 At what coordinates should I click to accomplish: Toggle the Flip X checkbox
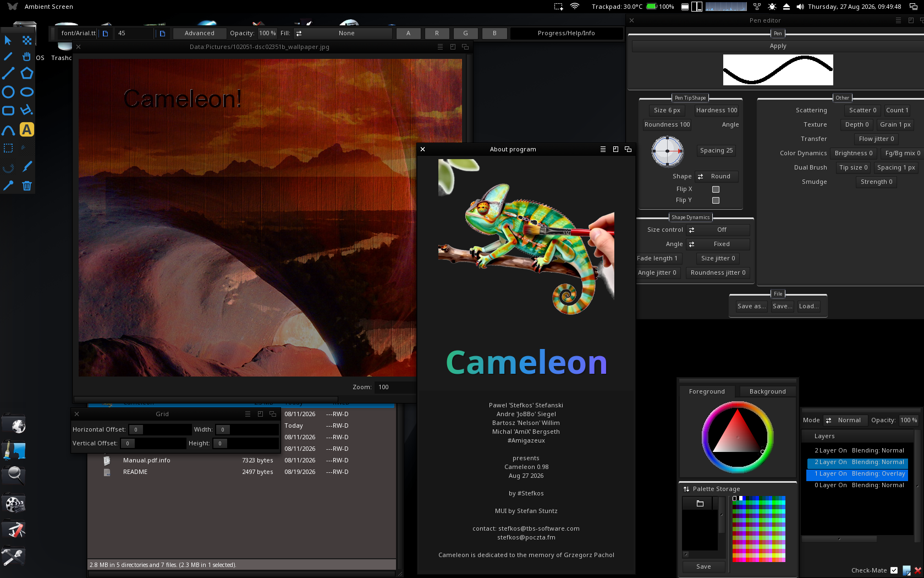pos(716,189)
